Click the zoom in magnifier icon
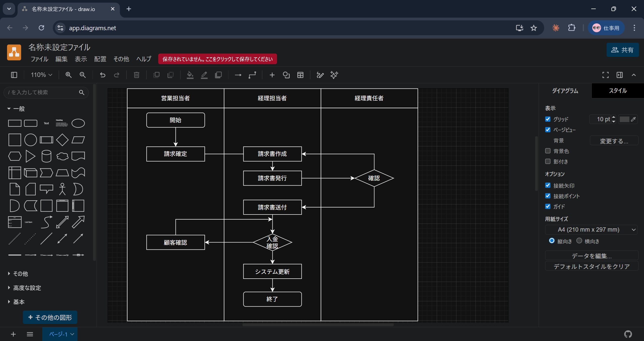The width and height of the screenshot is (644, 341). pos(68,75)
